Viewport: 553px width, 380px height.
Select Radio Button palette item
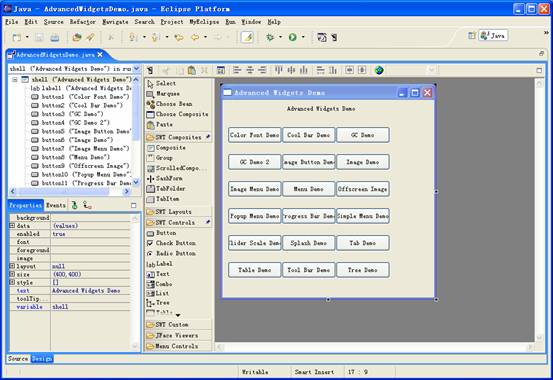(171, 254)
